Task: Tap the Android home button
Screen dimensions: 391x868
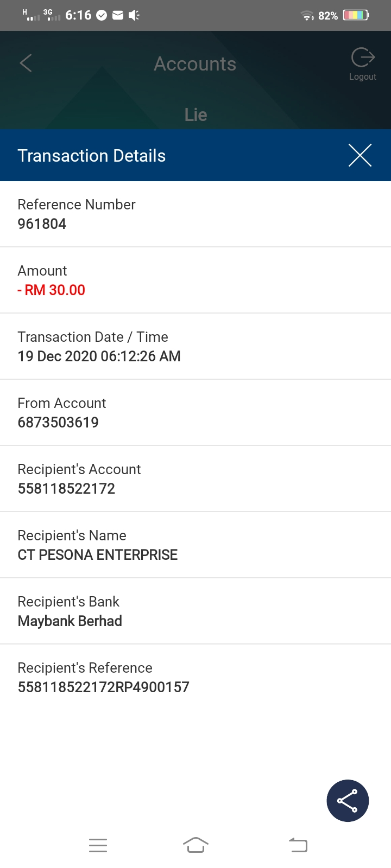Action: (195, 845)
